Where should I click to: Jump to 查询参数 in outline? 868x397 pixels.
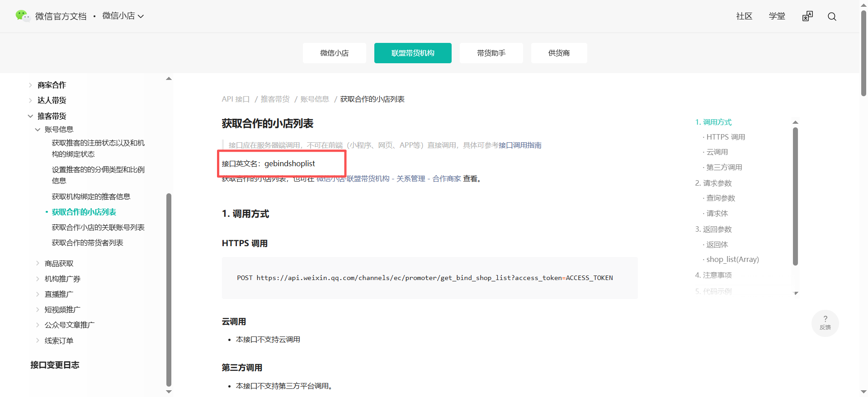point(721,198)
